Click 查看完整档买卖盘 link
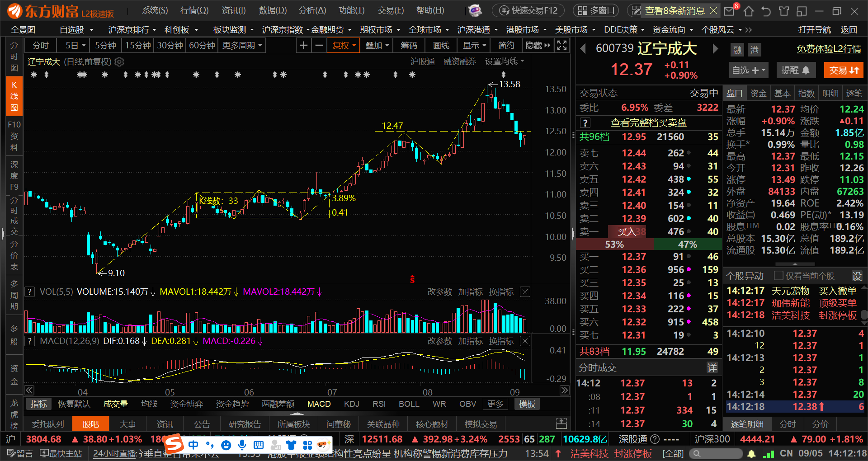The image size is (868, 461). pyautogui.click(x=648, y=123)
